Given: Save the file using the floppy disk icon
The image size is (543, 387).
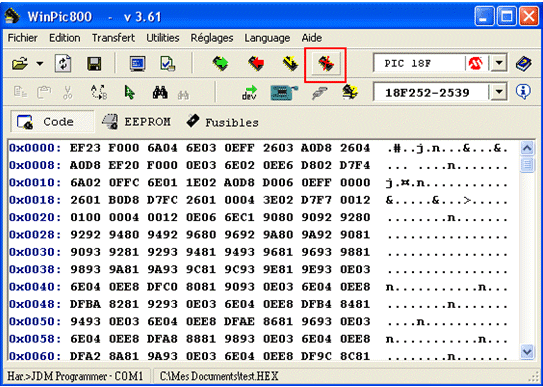Looking at the screenshot, I should click(94, 64).
